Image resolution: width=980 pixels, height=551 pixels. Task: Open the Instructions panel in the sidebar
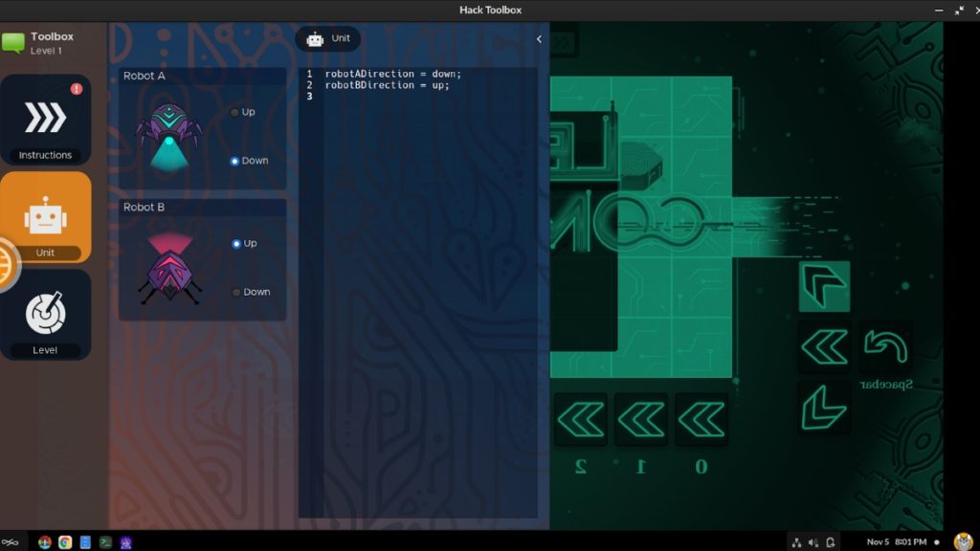pos(45,120)
